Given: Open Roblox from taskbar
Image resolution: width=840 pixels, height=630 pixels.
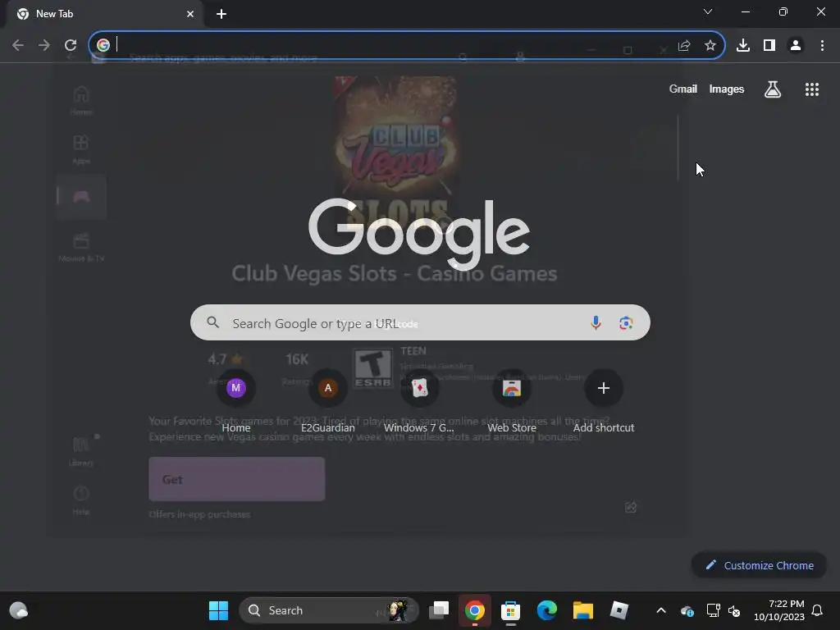Looking at the screenshot, I should point(619,610).
